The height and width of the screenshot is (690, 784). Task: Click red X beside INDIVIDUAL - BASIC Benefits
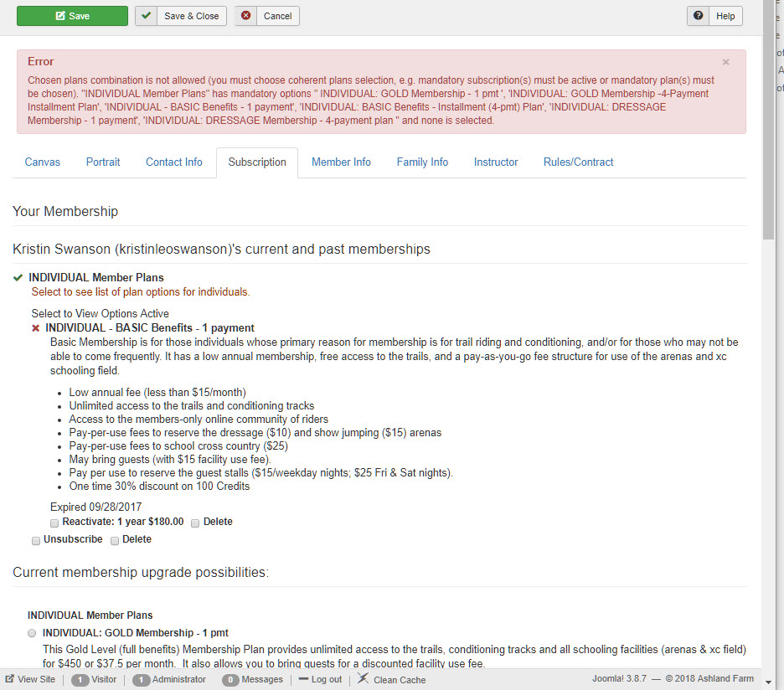click(35, 328)
